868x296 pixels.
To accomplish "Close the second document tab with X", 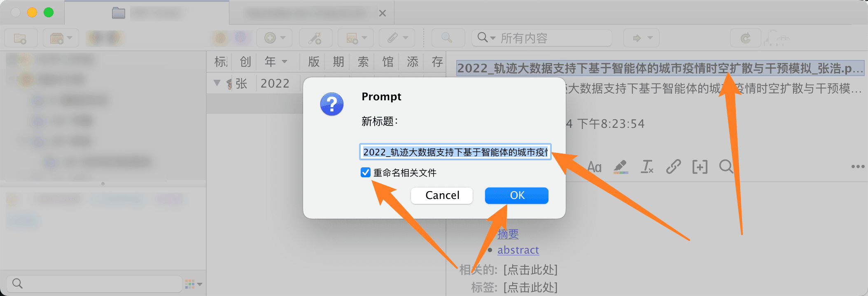I will pos(383,13).
